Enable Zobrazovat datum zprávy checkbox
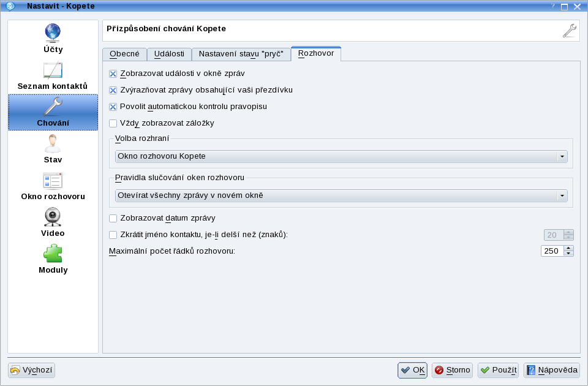Viewport: 588px width, 386px height. tap(113, 218)
